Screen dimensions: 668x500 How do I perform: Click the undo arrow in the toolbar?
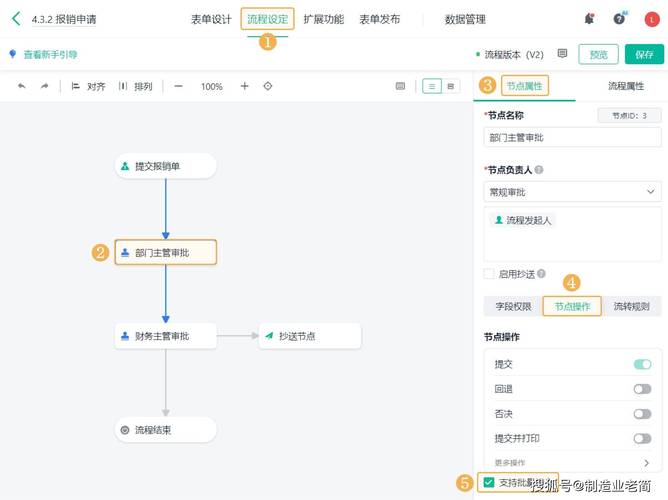(22, 87)
